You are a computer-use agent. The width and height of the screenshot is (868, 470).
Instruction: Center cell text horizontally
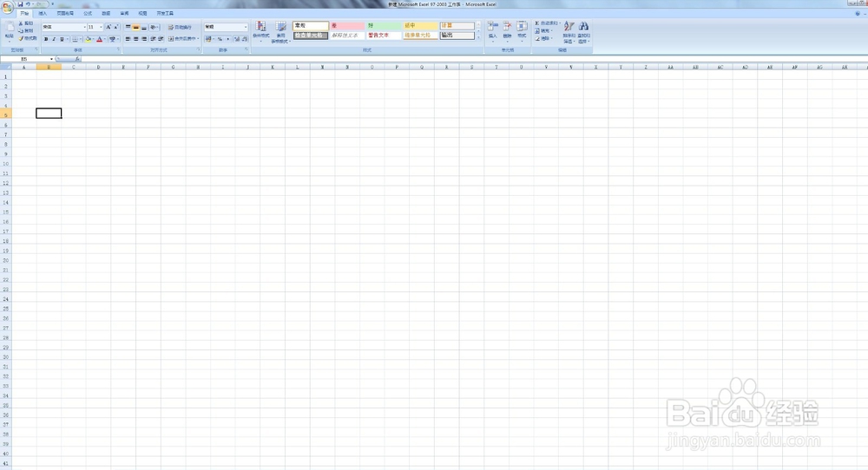point(135,39)
